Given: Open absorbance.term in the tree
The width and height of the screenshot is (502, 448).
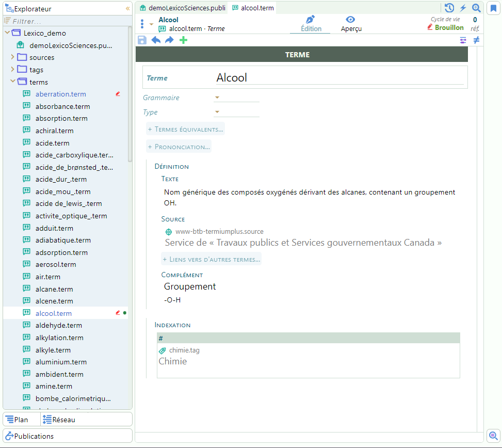Looking at the screenshot, I should (x=63, y=106).
